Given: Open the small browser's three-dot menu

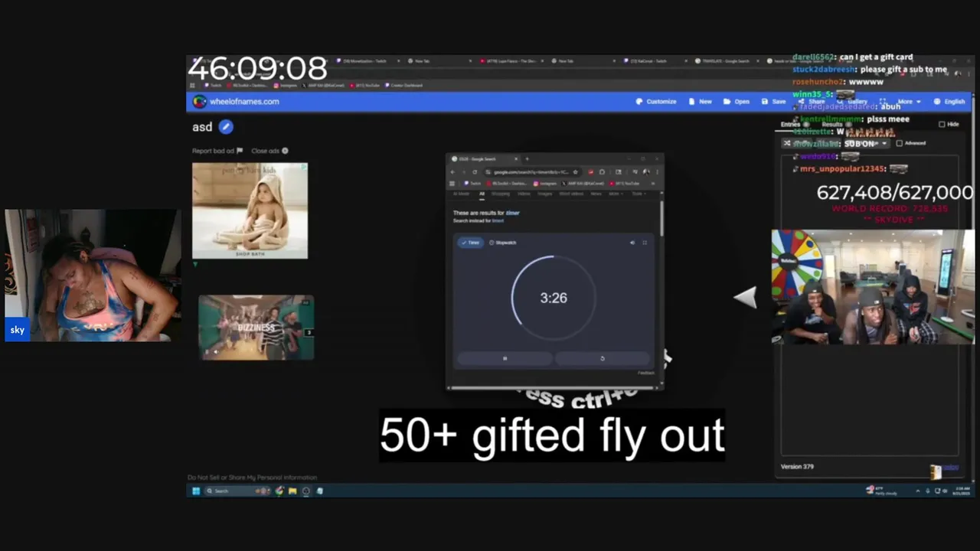Looking at the screenshot, I should click(657, 171).
